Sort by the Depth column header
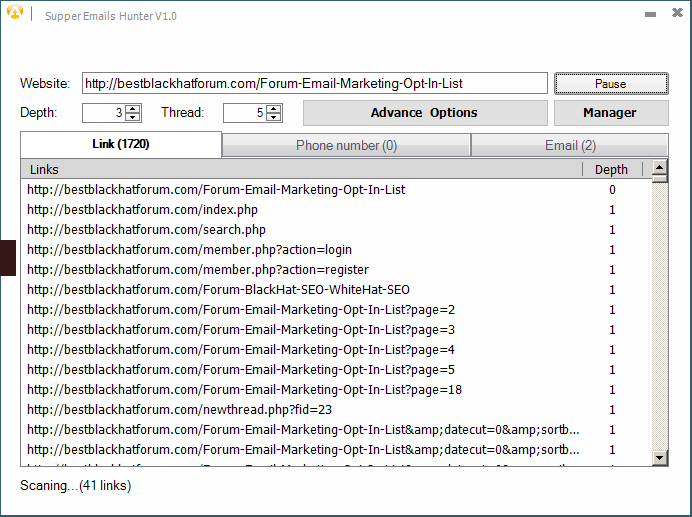The width and height of the screenshot is (692, 517). click(x=613, y=170)
